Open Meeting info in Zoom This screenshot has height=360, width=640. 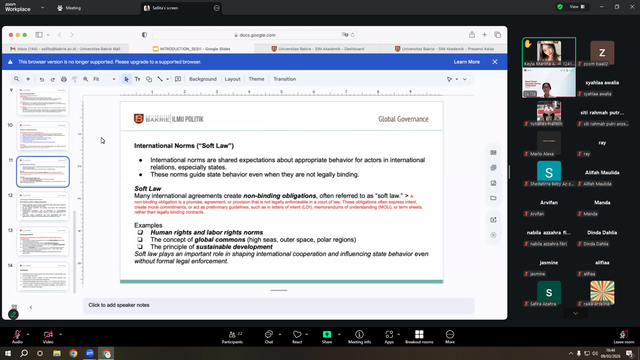(360, 337)
